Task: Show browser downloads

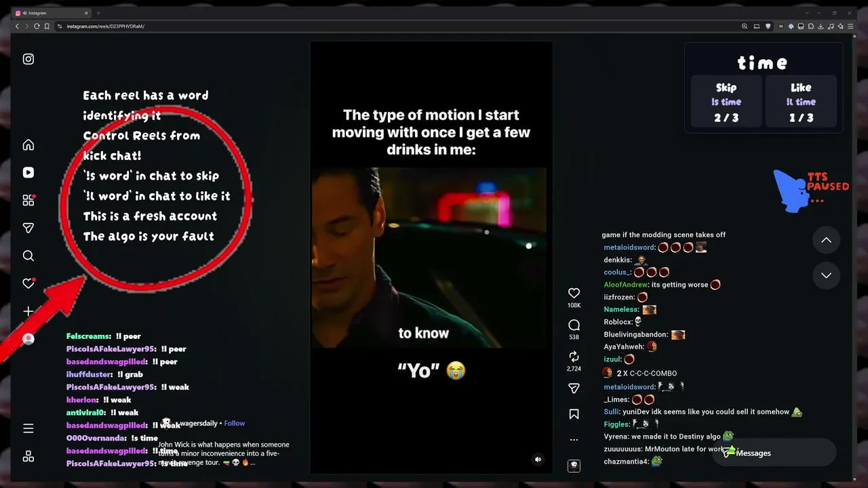Action: (x=821, y=26)
